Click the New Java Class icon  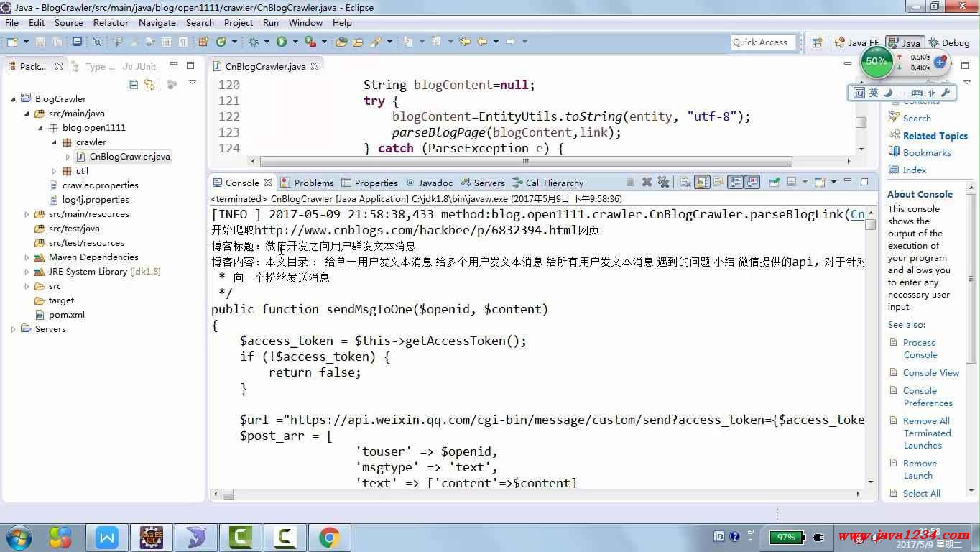pyautogui.click(x=221, y=42)
